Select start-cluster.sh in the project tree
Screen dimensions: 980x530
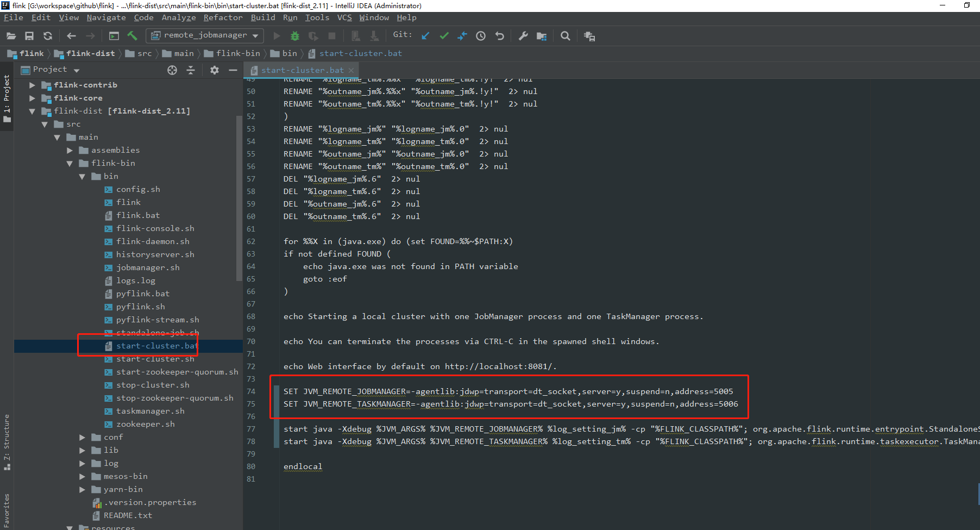click(155, 359)
